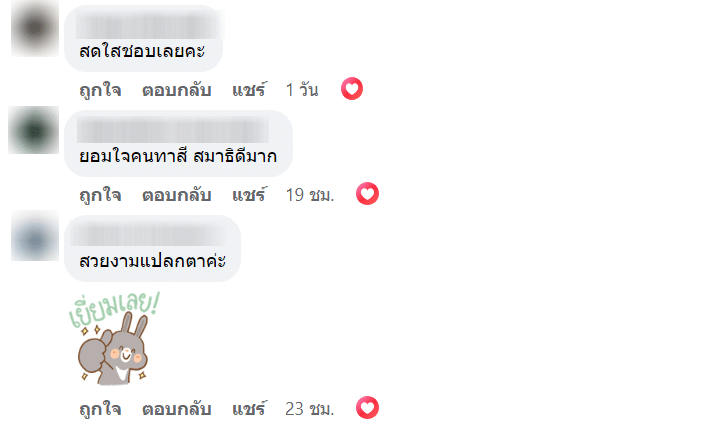
Task: Click heart reaction on 19 ชม. comment
Action: pyautogui.click(x=368, y=193)
